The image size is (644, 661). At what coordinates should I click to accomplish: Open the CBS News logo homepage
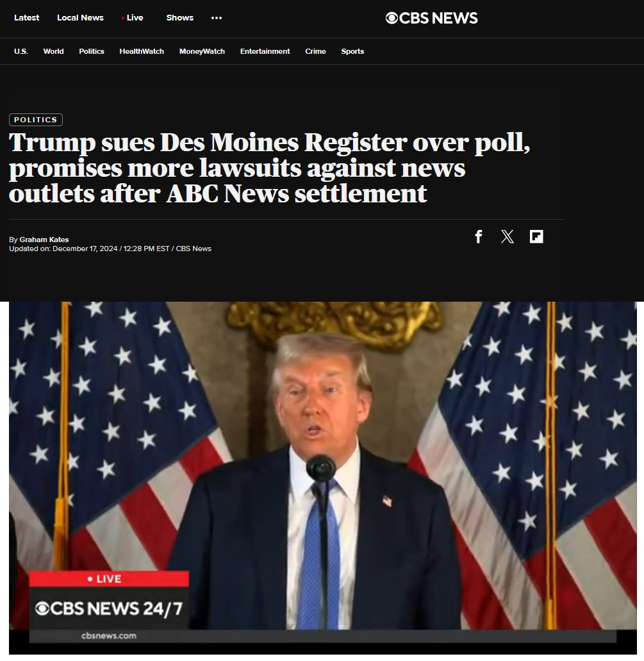(x=431, y=18)
